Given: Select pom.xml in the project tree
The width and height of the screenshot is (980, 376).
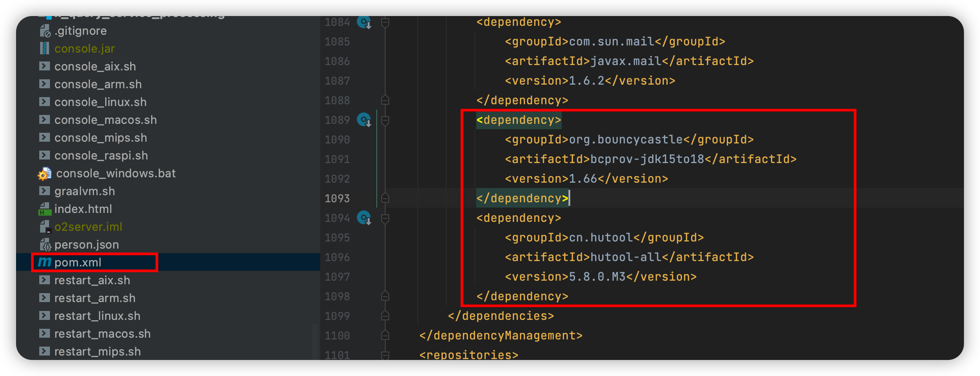Looking at the screenshot, I should [78, 262].
